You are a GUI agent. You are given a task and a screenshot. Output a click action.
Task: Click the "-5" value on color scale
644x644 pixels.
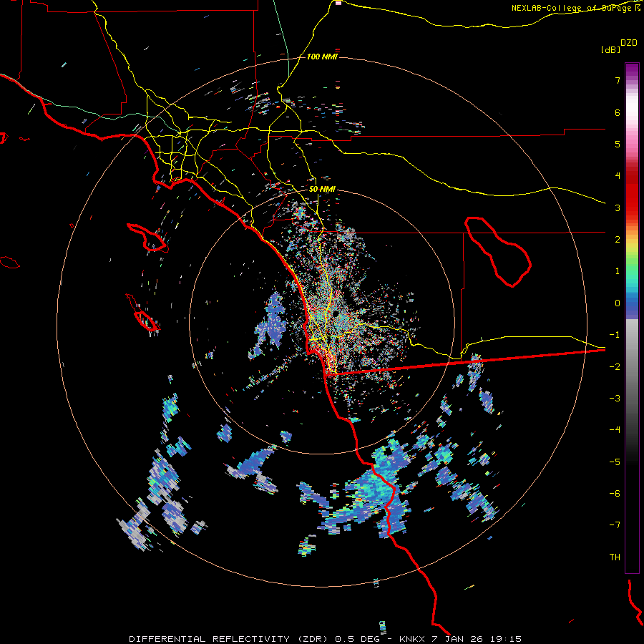click(615, 462)
